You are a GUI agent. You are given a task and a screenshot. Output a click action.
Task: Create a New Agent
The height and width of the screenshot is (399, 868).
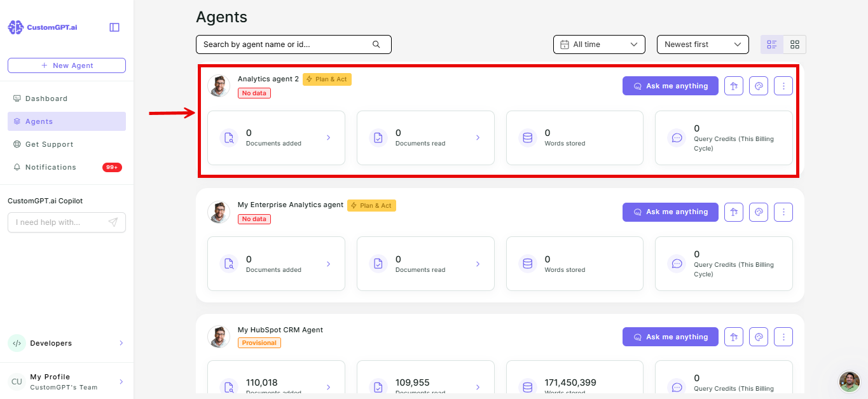coord(67,65)
